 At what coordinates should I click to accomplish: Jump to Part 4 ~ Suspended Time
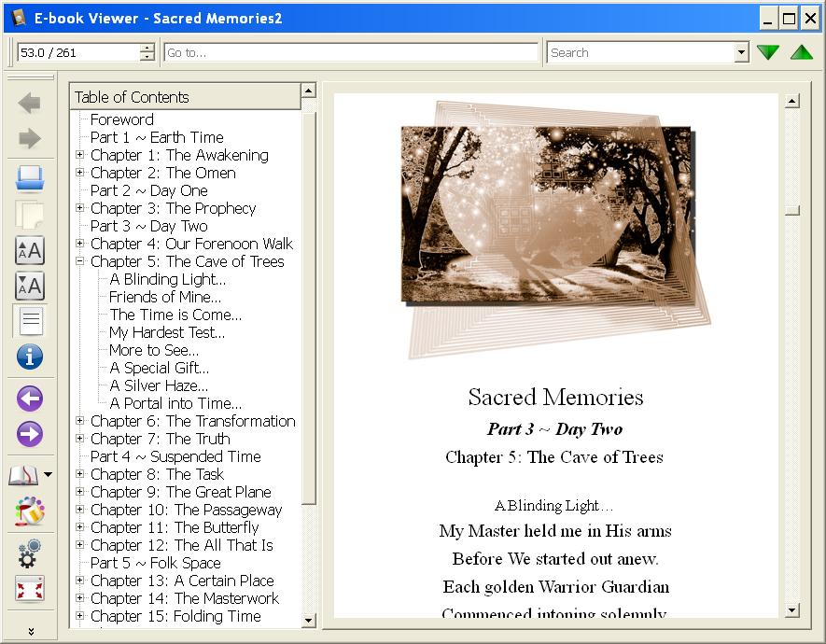(x=175, y=456)
